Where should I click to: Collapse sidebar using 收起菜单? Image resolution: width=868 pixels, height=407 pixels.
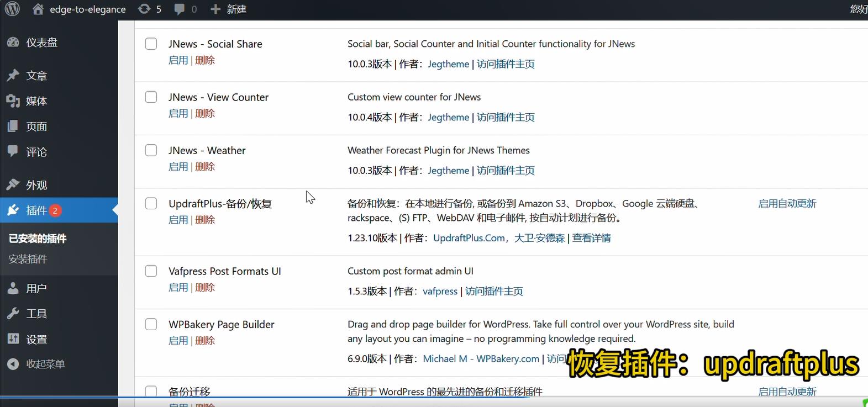point(45,364)
